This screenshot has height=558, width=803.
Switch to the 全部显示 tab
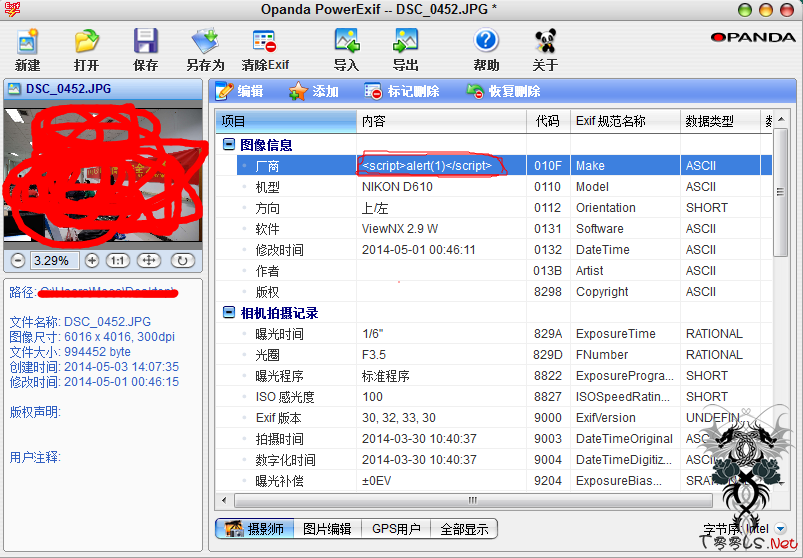pos(464,529)
